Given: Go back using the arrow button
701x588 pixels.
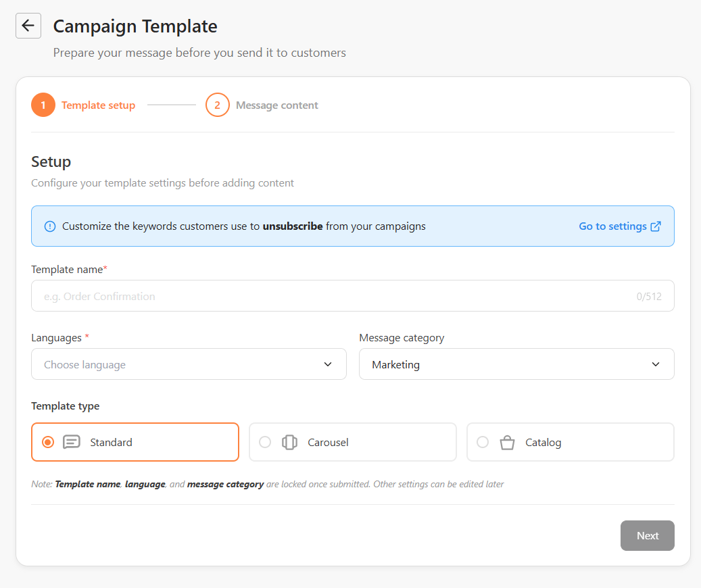Looking at the screenshot, I should pos(28,26).
